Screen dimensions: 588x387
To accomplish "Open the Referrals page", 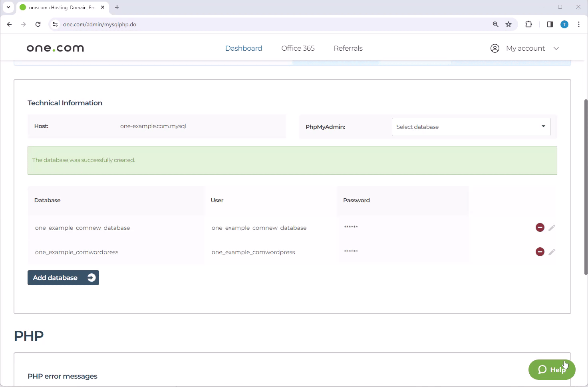I will 348,48.
